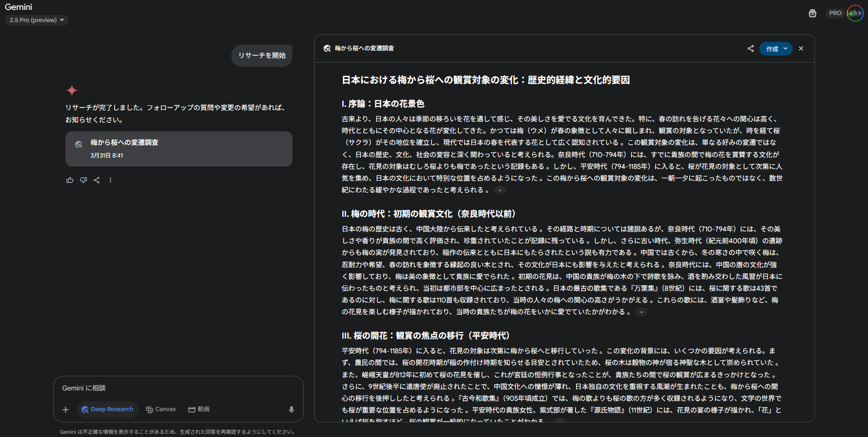
Task: Click the thumbs down feedback icon
Action: [83, 180]
